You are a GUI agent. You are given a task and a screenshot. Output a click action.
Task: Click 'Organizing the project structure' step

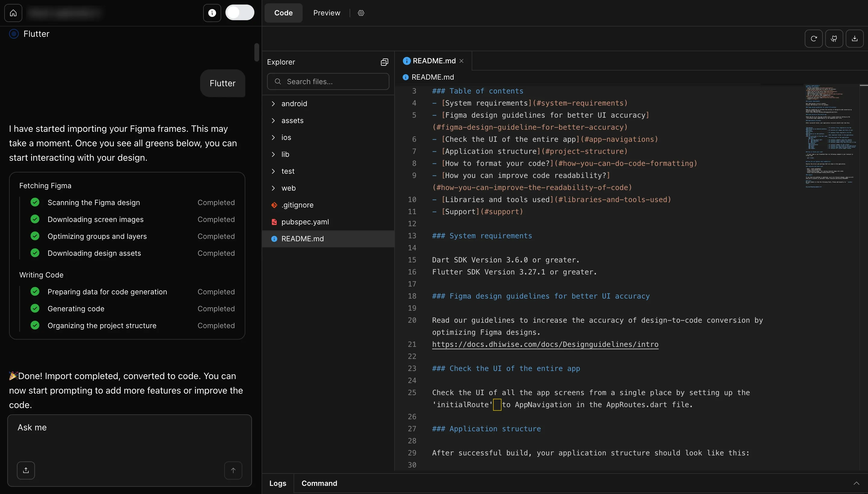point(102,326)
